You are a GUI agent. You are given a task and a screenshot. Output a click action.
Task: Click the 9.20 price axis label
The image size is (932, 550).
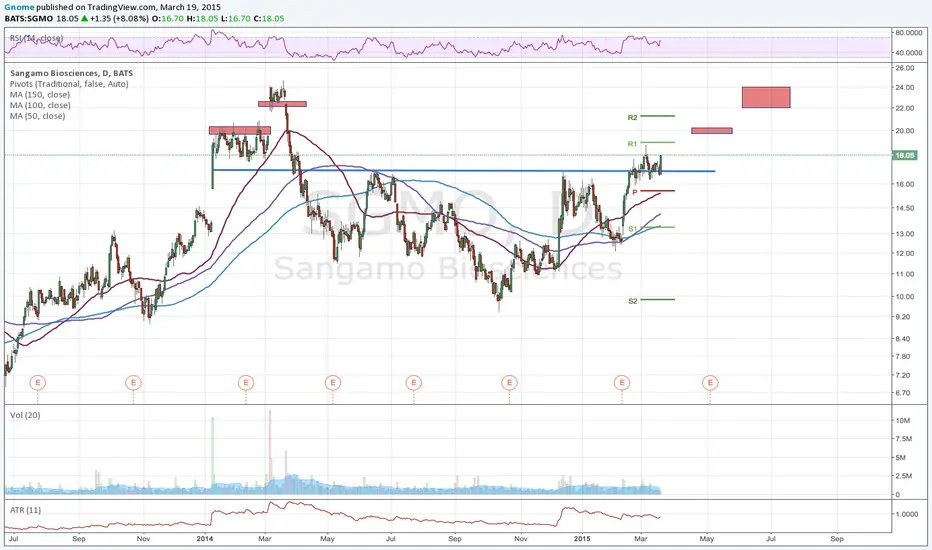[x=903, y=317]
